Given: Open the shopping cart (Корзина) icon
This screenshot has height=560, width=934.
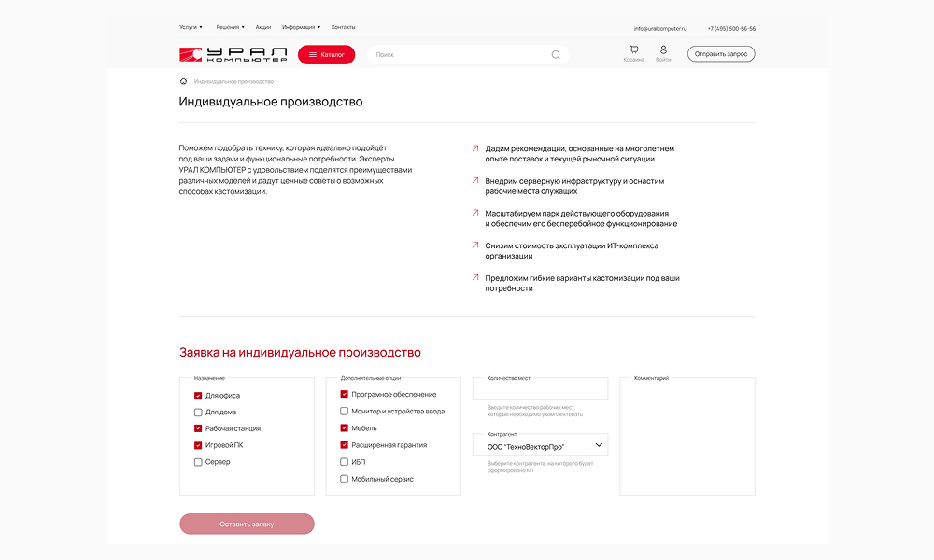Looking at the screenshot, I should [634, 50].
